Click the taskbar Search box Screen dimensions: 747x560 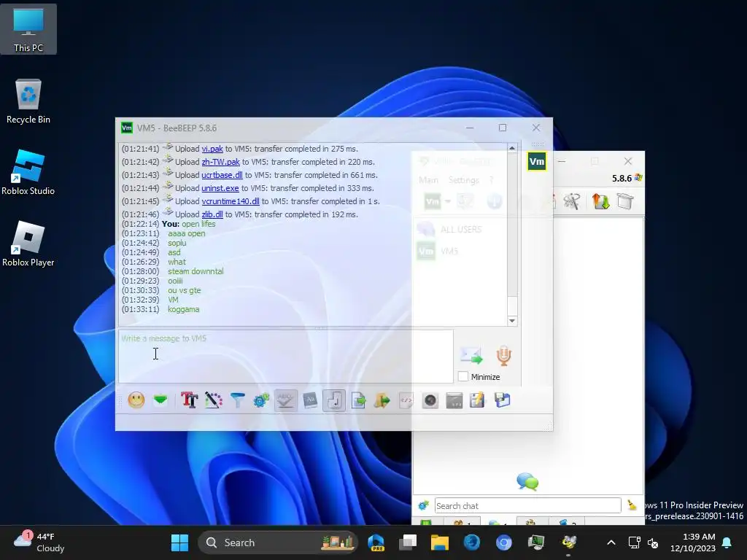click(x=278, y=542)
